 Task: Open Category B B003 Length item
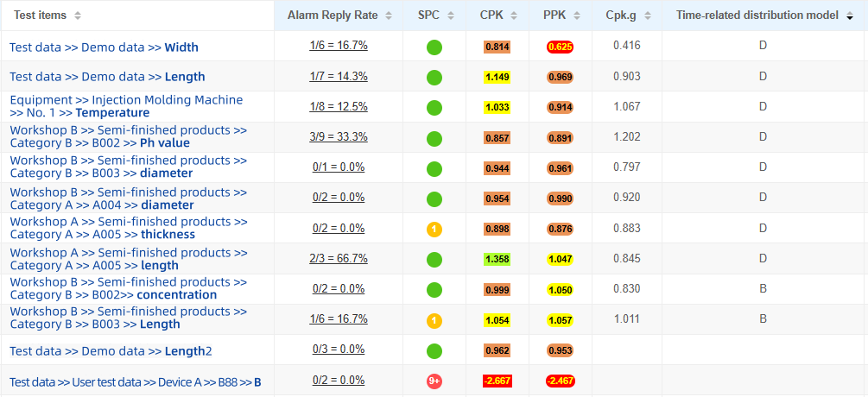tap(129, 318)
